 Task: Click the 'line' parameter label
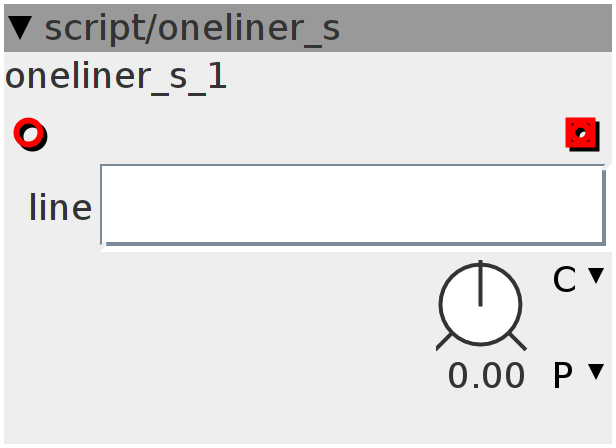click(60, 207)
